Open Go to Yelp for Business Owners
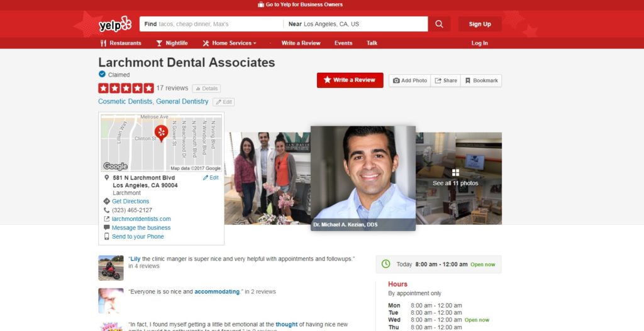Screen dimensions: 644x331 click(x=300, y=4)
